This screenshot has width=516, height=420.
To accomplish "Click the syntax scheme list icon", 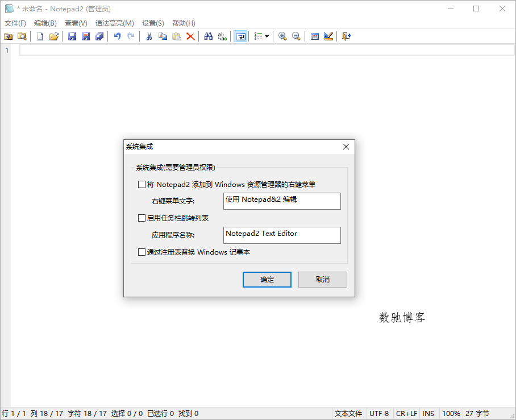I will [259, 36].
